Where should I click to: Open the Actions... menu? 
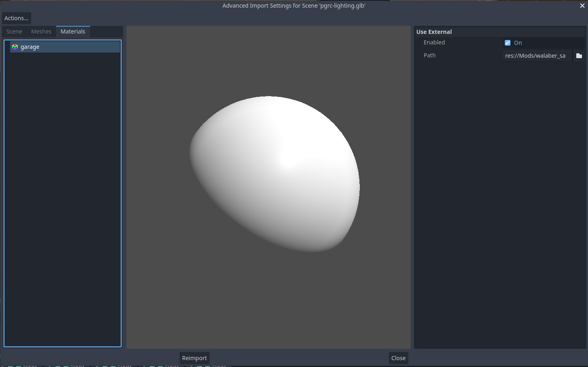(x=17, y=18)
